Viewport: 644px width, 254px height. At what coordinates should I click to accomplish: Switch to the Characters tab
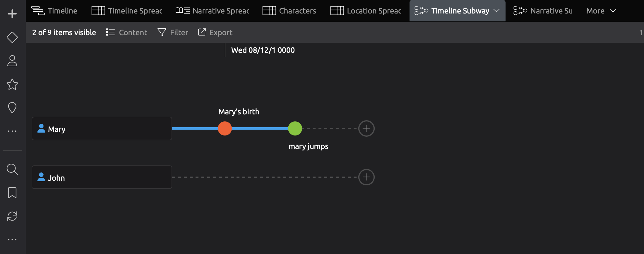pos(289,11)
